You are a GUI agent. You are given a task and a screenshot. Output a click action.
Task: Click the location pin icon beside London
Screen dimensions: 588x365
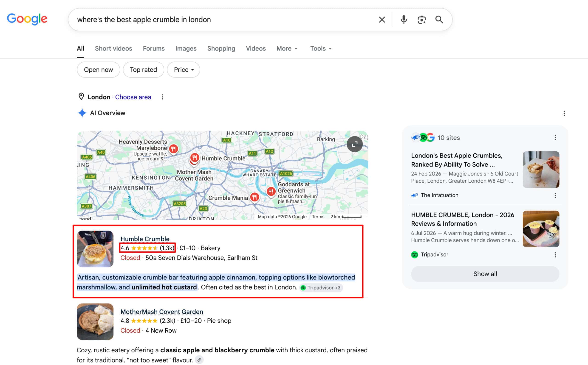tap(81, 97)
